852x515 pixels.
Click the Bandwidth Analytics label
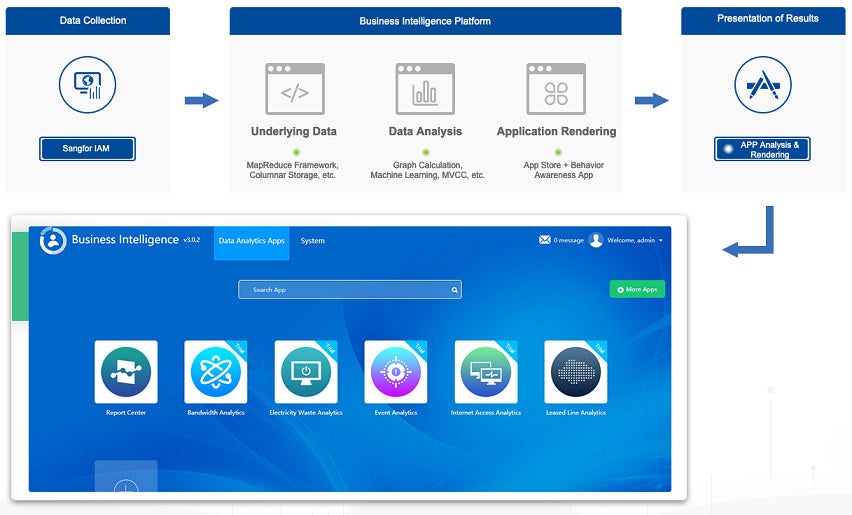[216, 413]
